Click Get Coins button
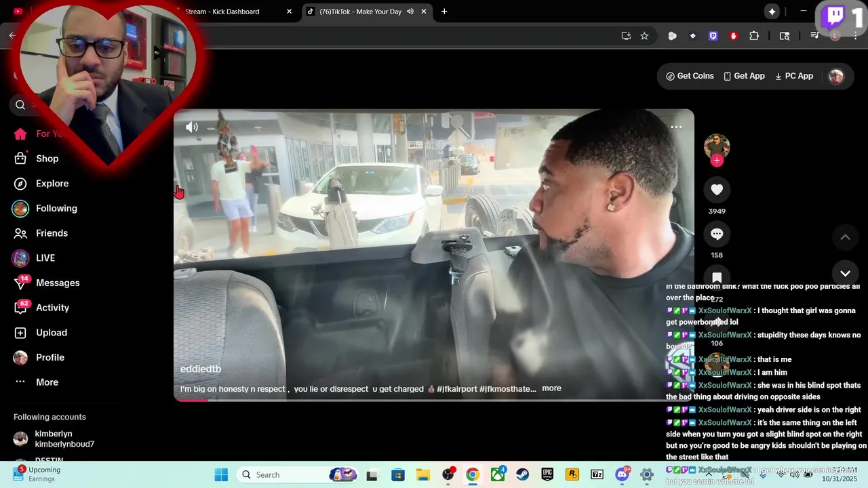This screenshot has width=868, height=488. (x=690, y=76)
